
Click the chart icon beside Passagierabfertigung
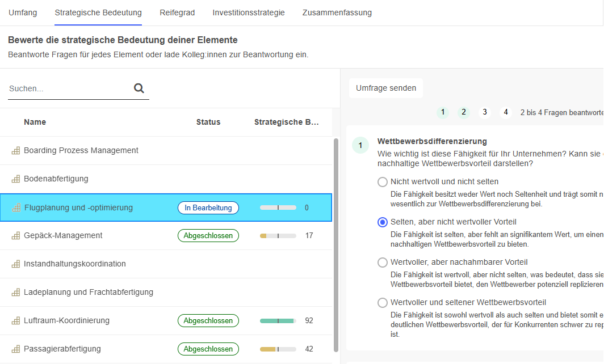pyautogui.click(x=15, y=349)
